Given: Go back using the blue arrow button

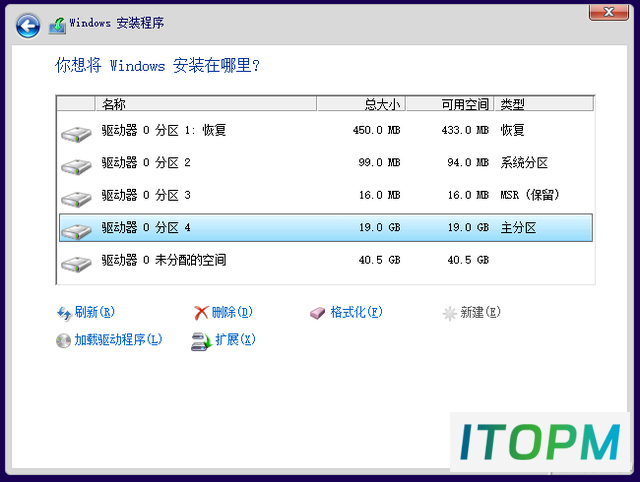Looking at the screenshot, I should click(x=28, y=26).
